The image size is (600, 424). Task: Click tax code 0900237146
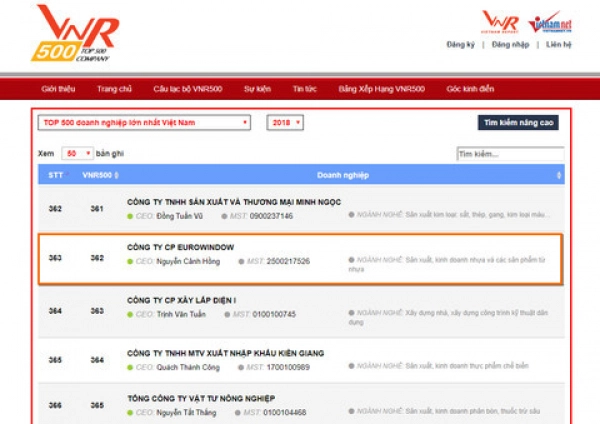click(x=271, y=216)
